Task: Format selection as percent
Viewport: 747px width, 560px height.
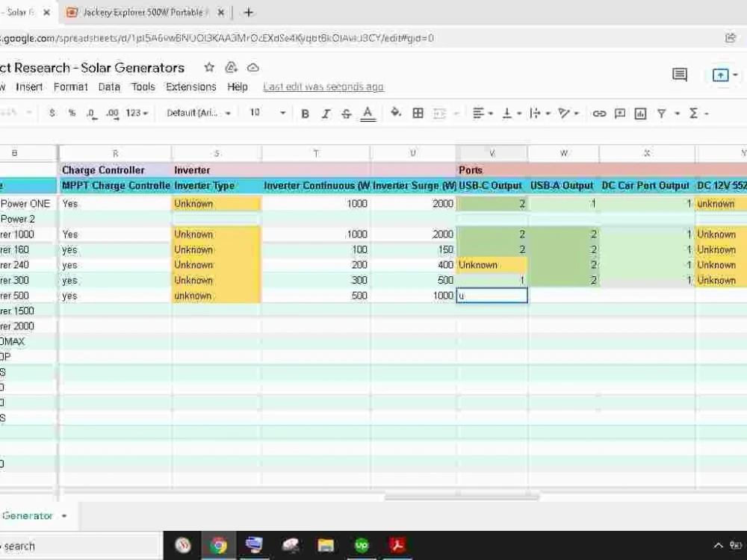Action: [x=72, y=113]
